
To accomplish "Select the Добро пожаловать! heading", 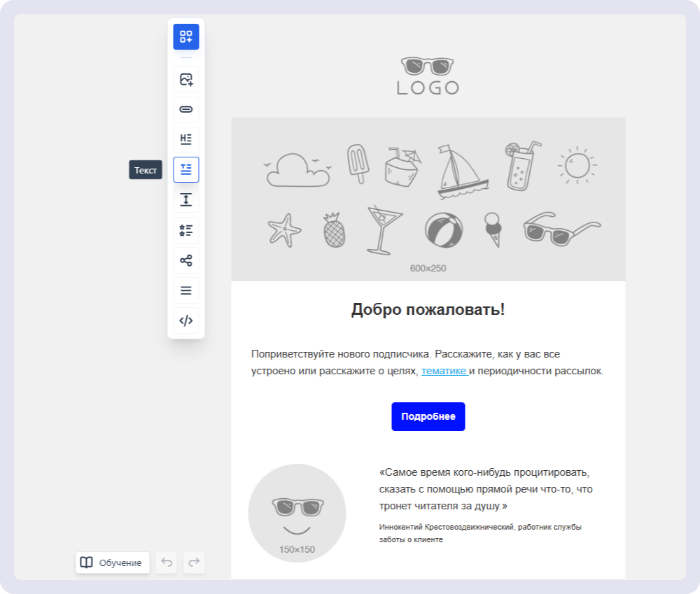I will click(x=428, y=310).
